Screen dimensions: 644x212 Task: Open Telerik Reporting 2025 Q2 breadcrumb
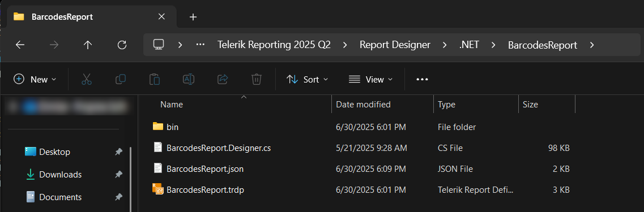274,45
